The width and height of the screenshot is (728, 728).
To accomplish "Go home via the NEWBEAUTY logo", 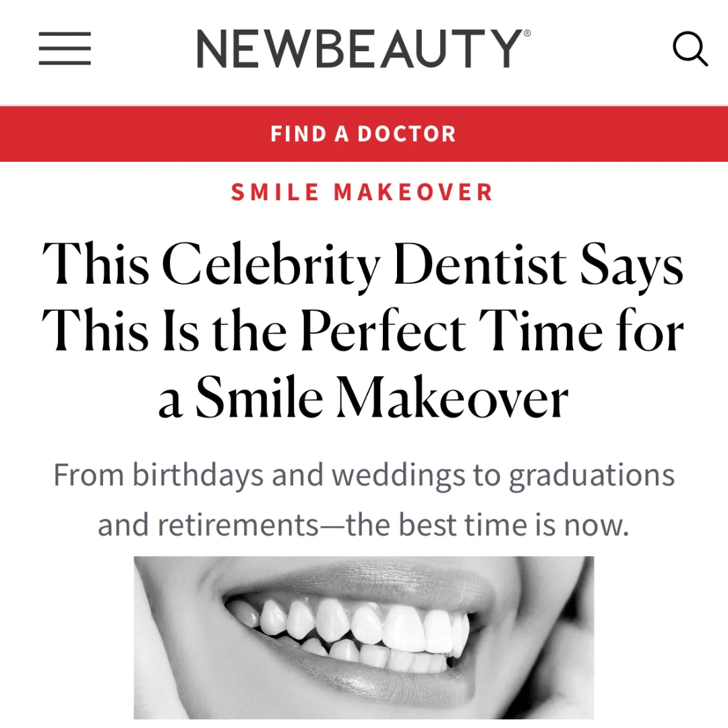I will (x=363, y=49).
